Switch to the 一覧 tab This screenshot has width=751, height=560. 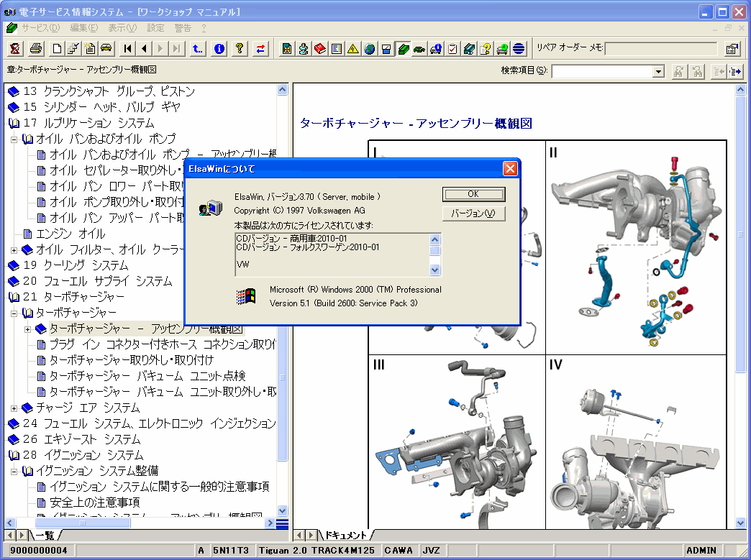[x=45, y=535]
